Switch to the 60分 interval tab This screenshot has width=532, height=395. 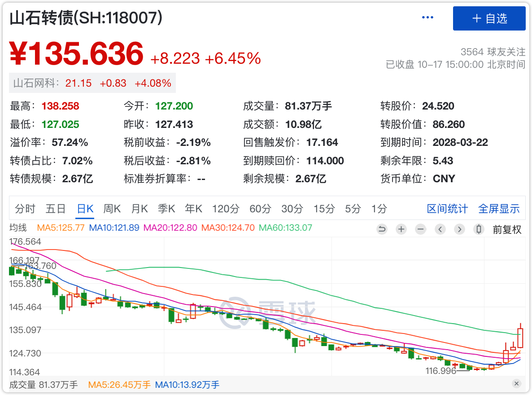pos(261,209)
